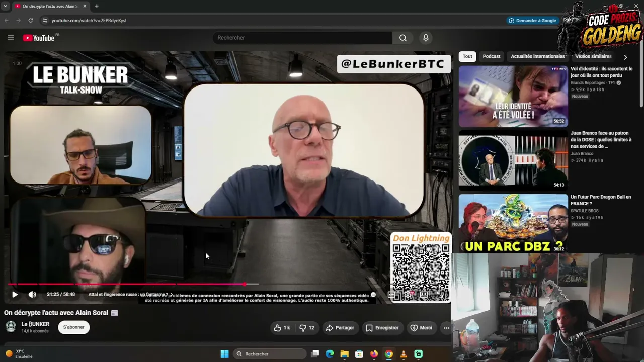
Task: Click the search magnifier button
Action: pos(403,38)
